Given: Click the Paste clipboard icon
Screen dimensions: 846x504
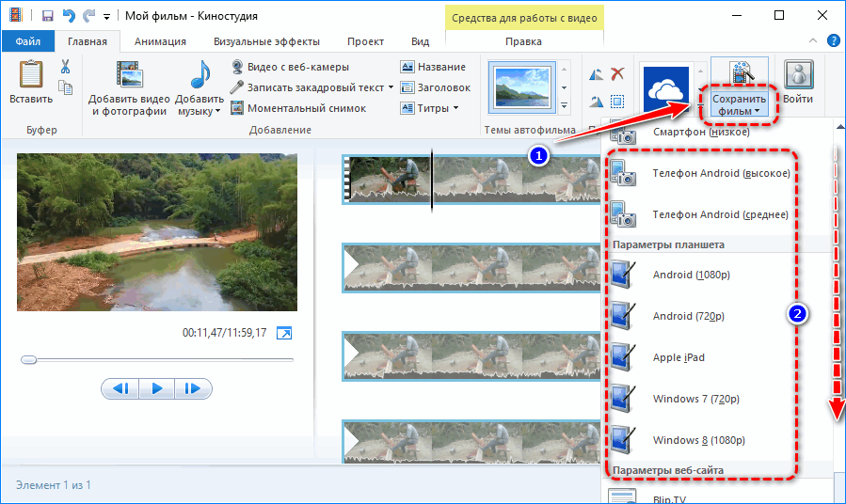Looking at the screenshot, I should (x=31, y=74).
